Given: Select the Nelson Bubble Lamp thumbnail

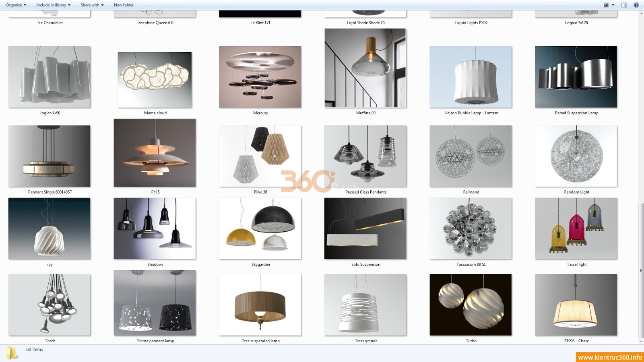Looking at the screenshot, I should (x=471, y=77).
